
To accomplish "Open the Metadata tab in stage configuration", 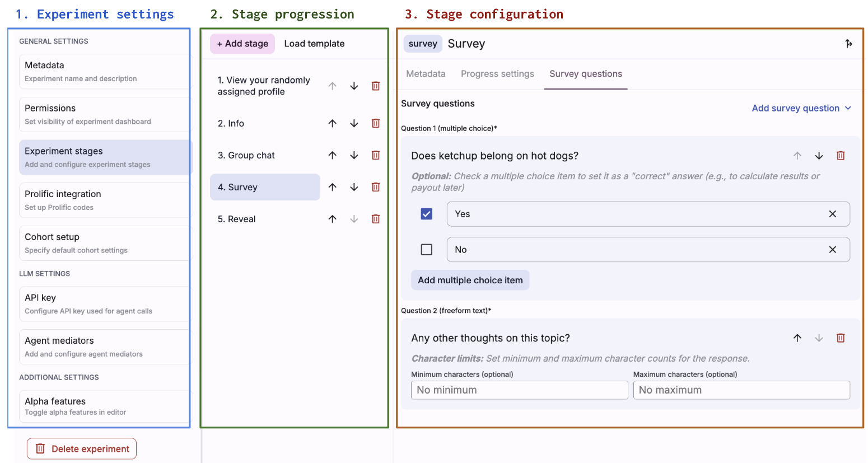I will pyautogui.click(x=426, y=74).
